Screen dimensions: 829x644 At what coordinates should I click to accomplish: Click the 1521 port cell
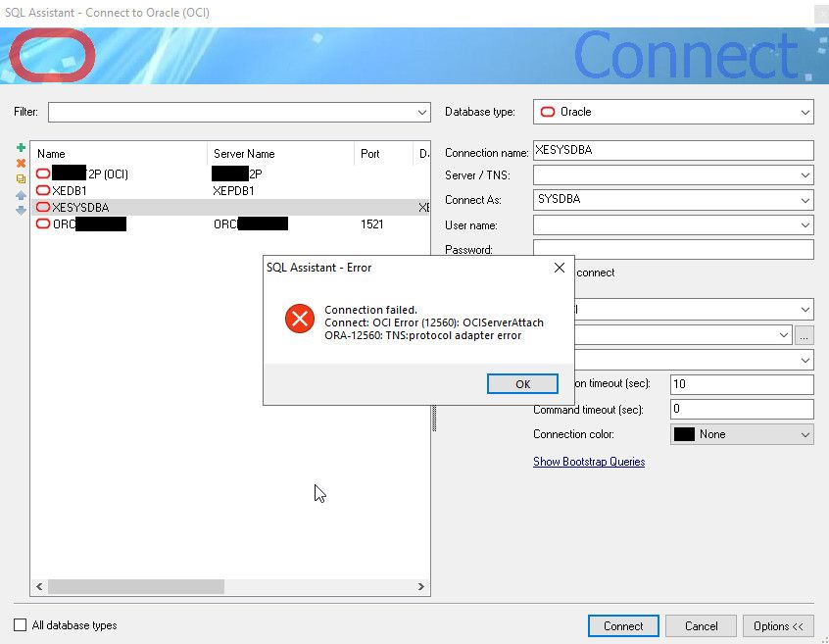tap(371, 224)
